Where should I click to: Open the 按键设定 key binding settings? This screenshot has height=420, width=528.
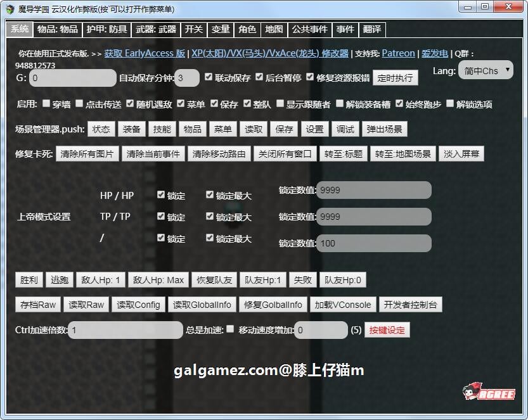387,330
